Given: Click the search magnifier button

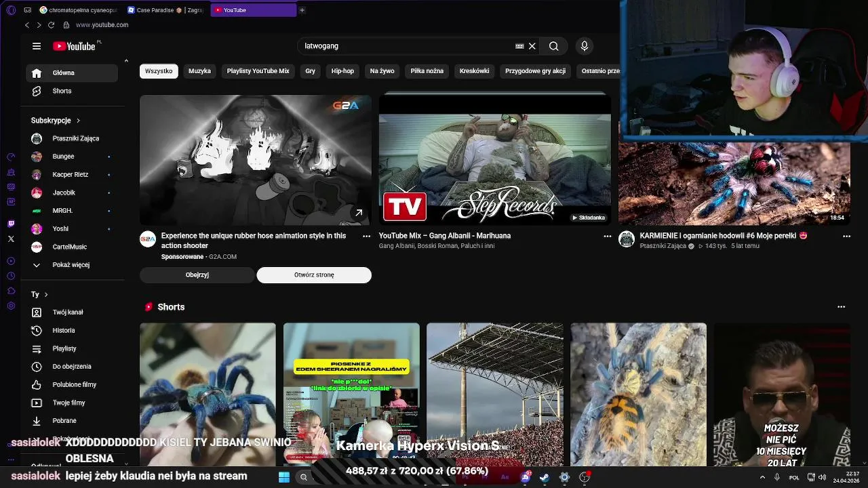Looking at the screenshot, I should click(554, 46).
